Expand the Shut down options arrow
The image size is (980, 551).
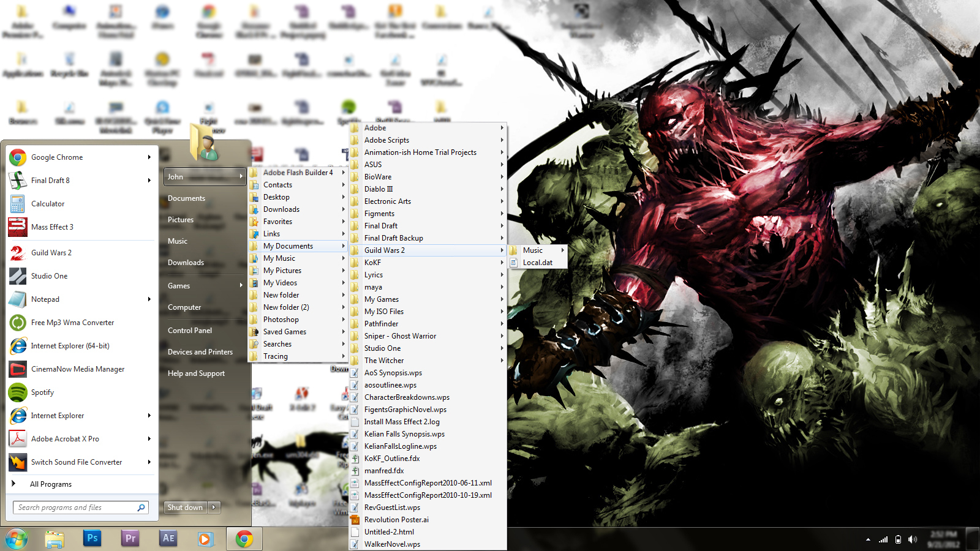214,508
